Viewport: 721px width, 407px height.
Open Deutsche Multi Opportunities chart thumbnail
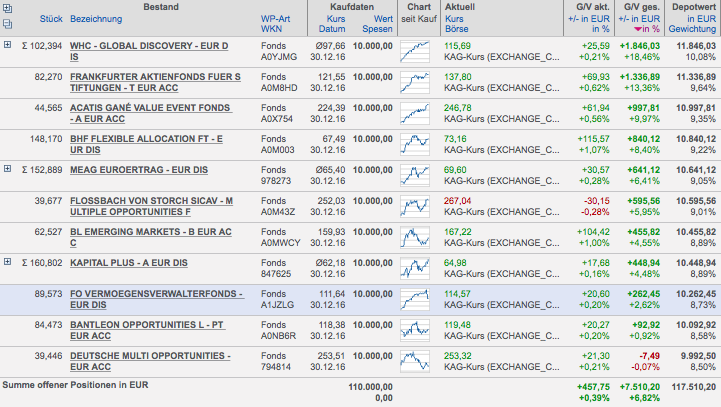pos(415,361)
